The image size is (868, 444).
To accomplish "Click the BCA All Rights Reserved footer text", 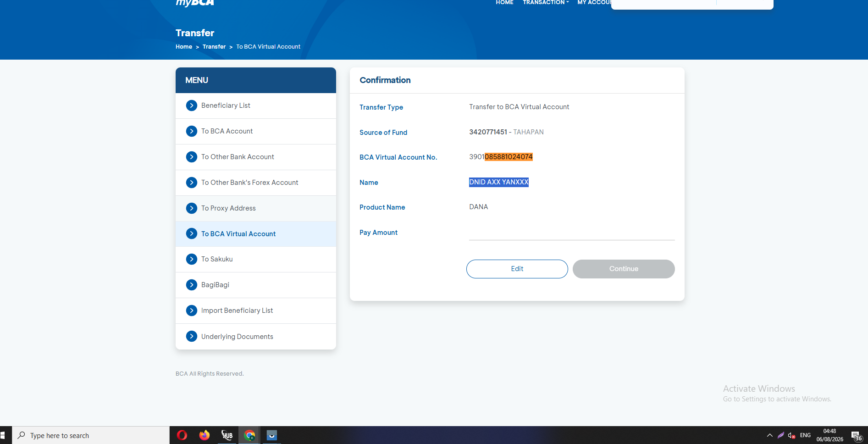I will (210, 374).
